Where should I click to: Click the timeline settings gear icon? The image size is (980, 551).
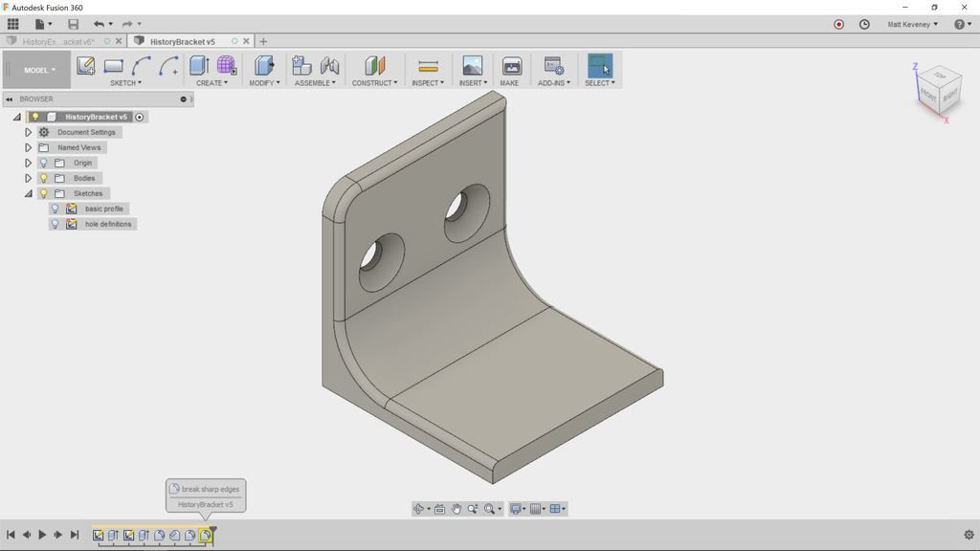pyautogui.click(x=969, y=535)
